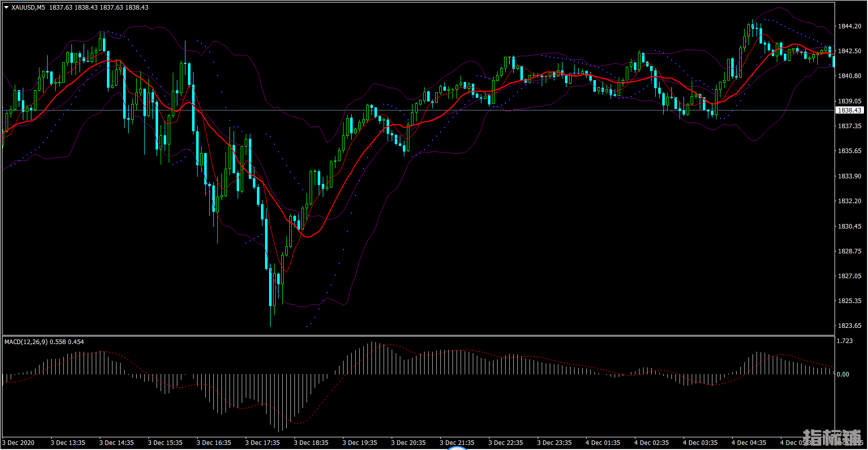Viewport: 868px width, 450px height.
Task: Click the MACD(12,26,9) indicator label
Action: [x=26, y=342]
